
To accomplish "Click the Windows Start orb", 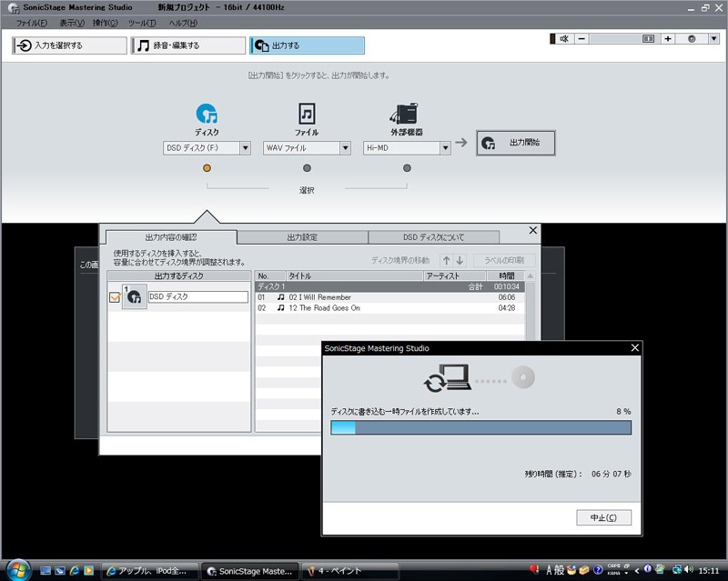I will pos(16,570).
